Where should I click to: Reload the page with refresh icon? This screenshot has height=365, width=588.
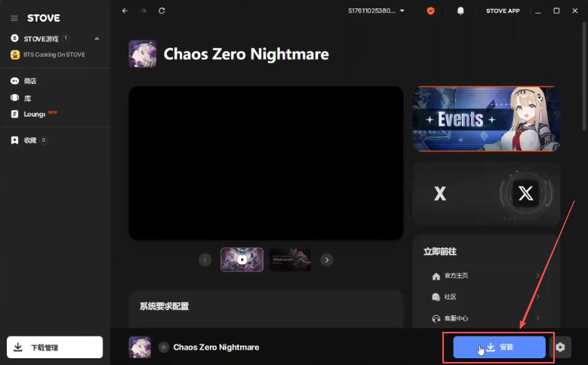pos(162,11)
